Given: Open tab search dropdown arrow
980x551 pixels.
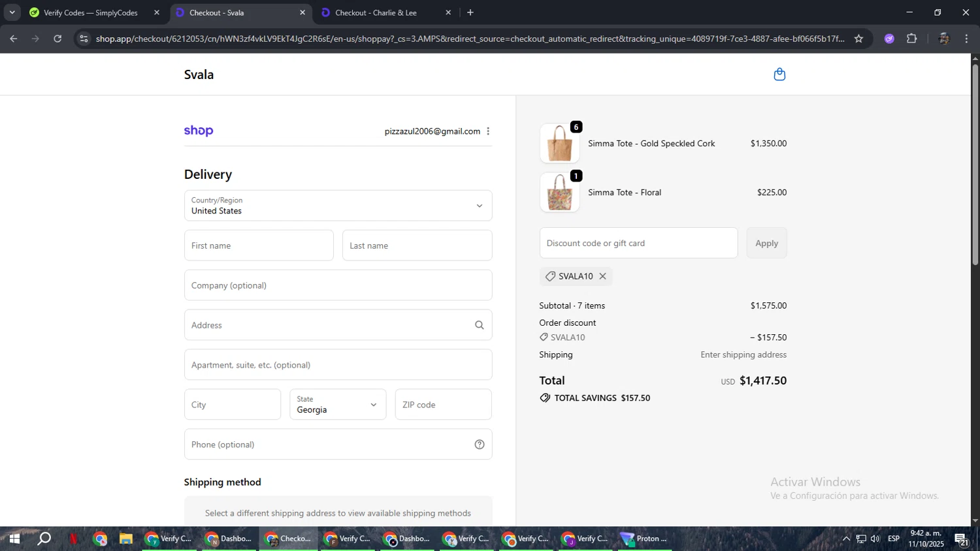Looking at the screenshot, I should tap(12, 12).
